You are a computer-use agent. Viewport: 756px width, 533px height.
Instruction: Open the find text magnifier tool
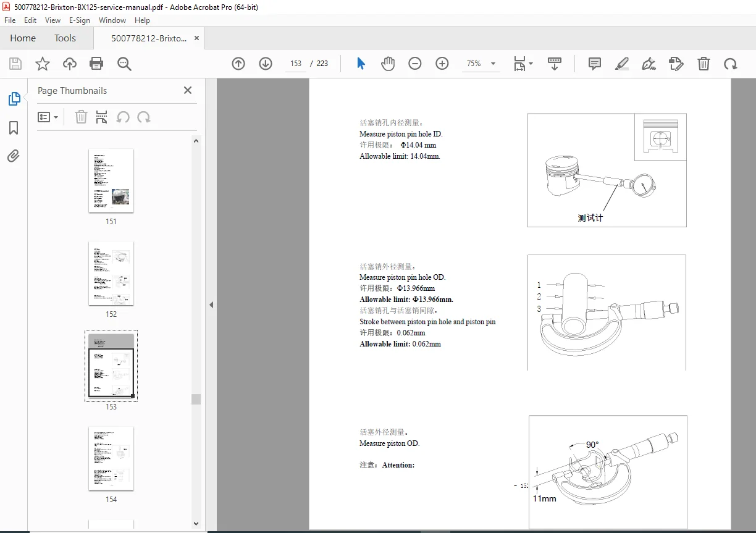click(x=124, y=64)
